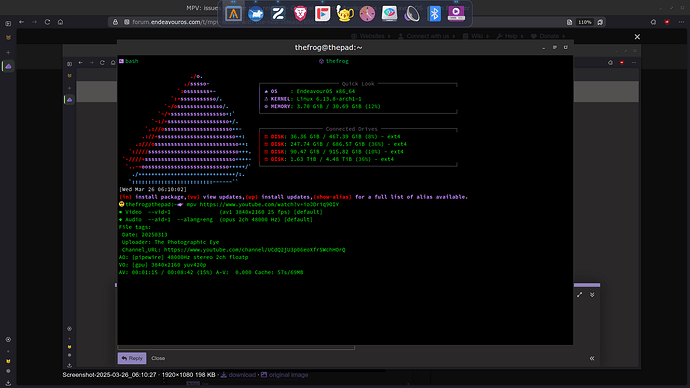
Task: Reload the forum page in outer browser
Action: (48, 22)
